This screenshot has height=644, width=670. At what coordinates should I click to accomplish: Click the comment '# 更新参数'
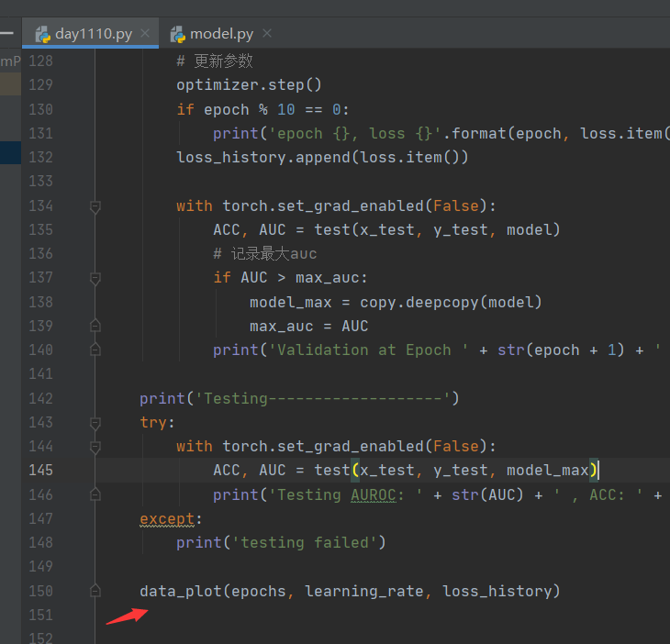click(x=215, y=61)
